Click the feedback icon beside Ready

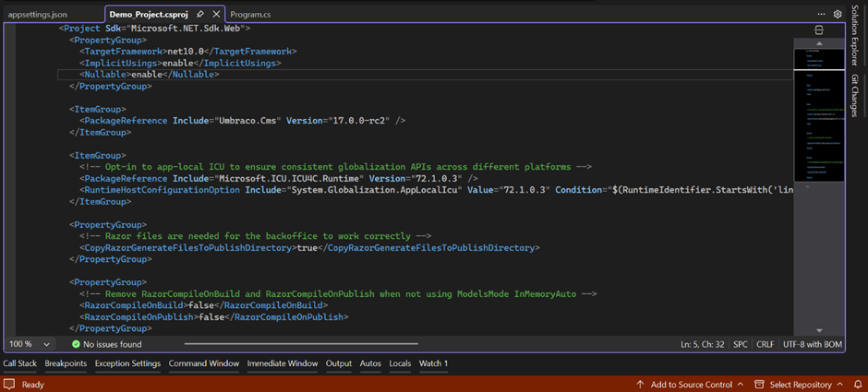[9, 385]
